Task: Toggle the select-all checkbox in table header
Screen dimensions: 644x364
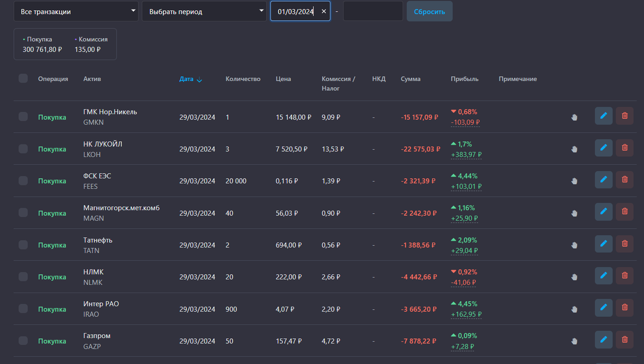Action: click(x=23, y=78)
